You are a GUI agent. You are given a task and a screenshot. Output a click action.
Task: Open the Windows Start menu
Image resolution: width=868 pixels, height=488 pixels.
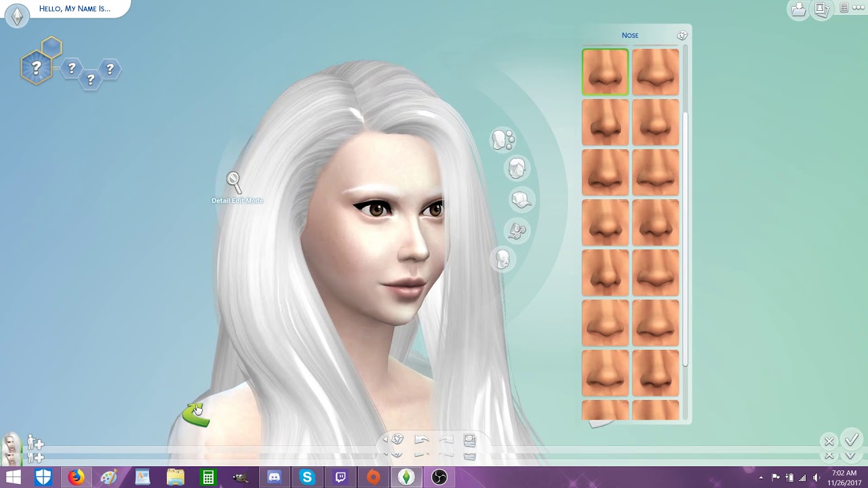click(13, 477)
